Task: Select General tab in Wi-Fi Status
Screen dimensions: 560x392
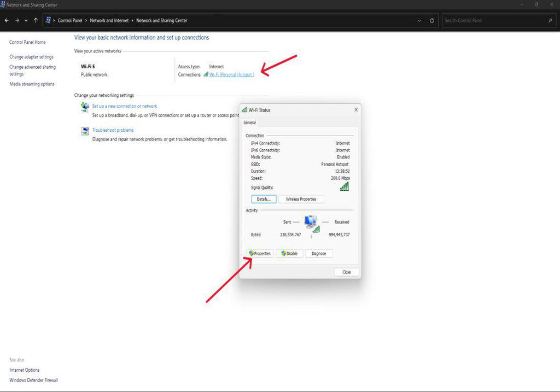Action: [x=249, y=122]
